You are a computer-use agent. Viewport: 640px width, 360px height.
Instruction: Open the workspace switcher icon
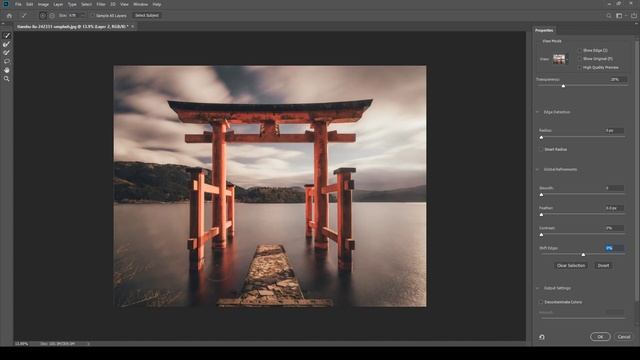click(x=620, y=16)
